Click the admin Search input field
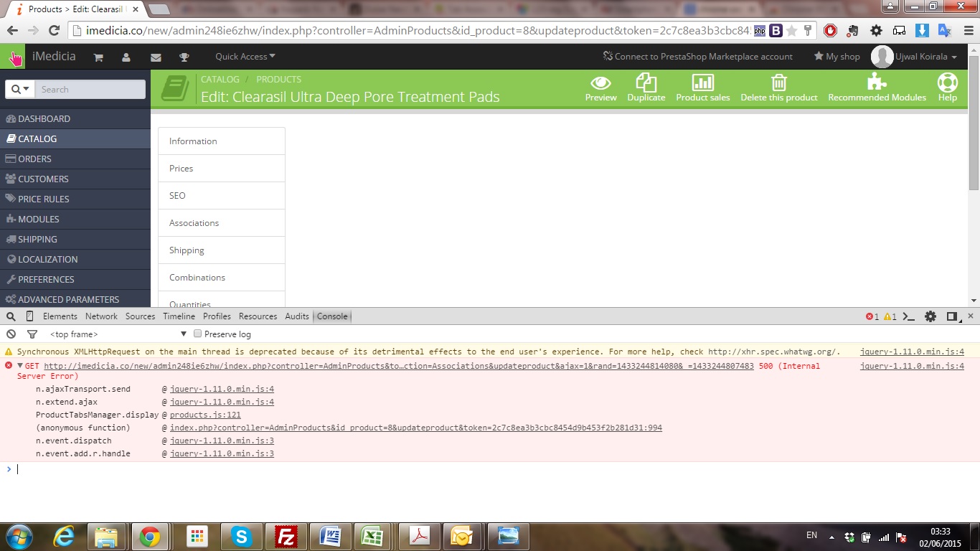 coord(90,89)
